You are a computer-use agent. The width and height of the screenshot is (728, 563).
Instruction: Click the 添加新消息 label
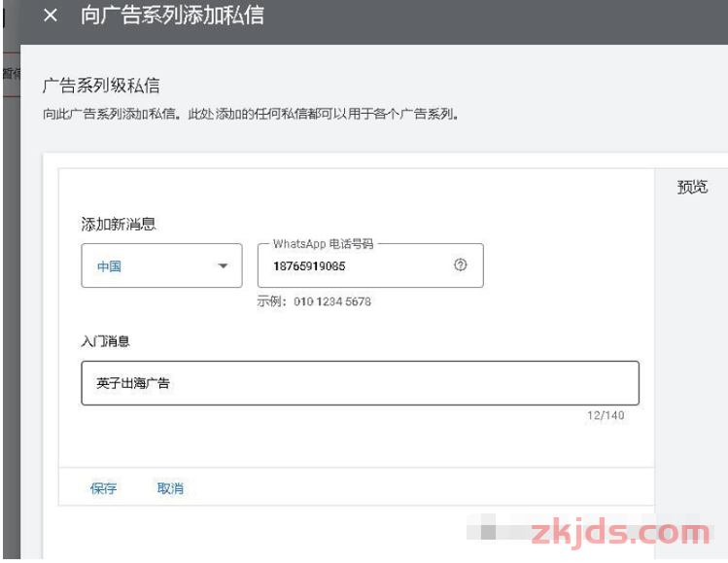(x=119, y=225)
